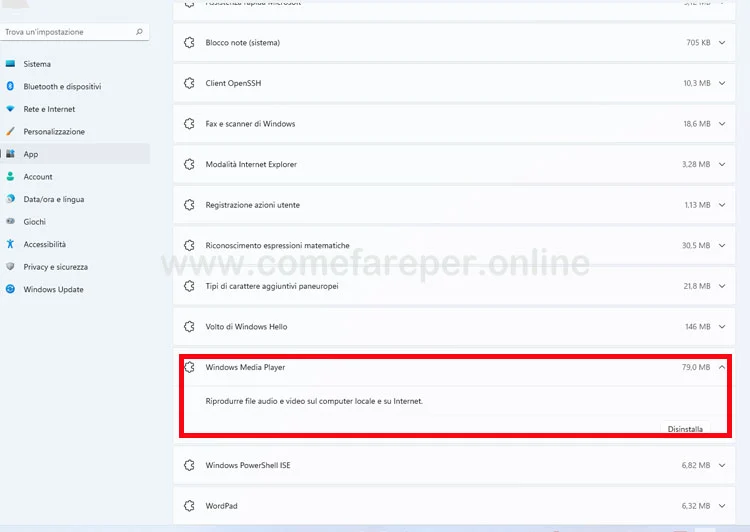Image resolution: width=750 pixels, height=532 pixels.
Task: Click gear icon beside Modalità Internet Explorer
Action: (x=189, y=165)
